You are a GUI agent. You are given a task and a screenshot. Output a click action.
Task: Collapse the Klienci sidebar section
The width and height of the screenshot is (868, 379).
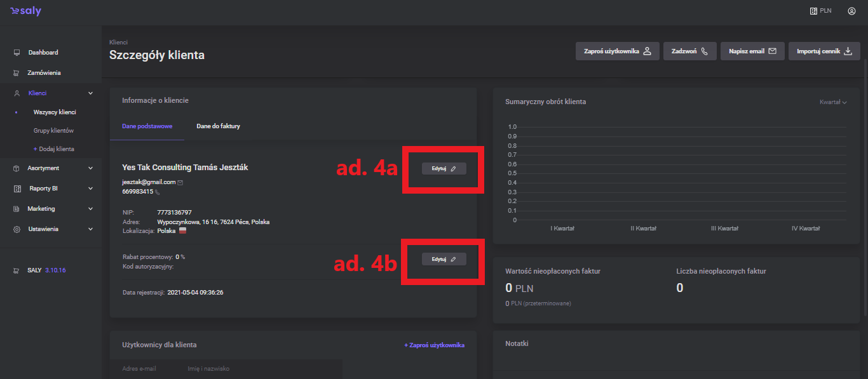[90, 93]
